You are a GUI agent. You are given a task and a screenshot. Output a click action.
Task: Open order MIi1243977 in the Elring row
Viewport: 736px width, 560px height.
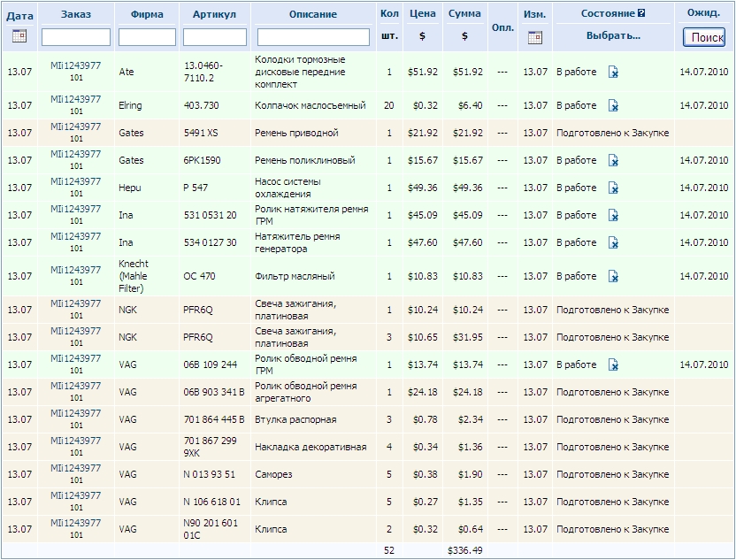(75, 99)
